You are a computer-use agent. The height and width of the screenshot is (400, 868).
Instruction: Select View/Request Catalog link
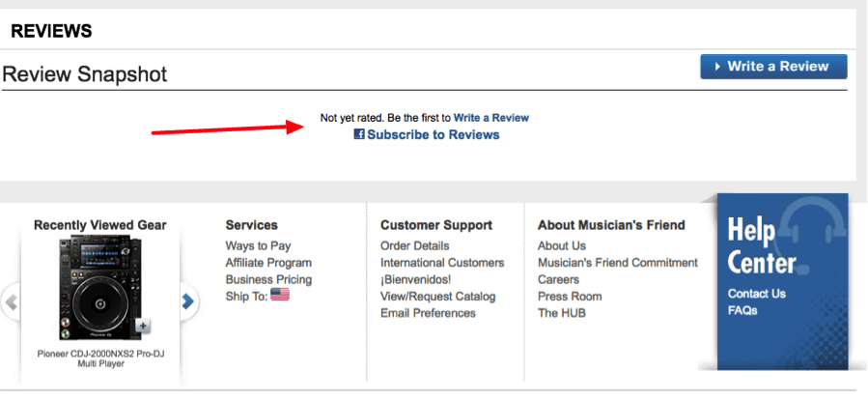click(438, 297)
